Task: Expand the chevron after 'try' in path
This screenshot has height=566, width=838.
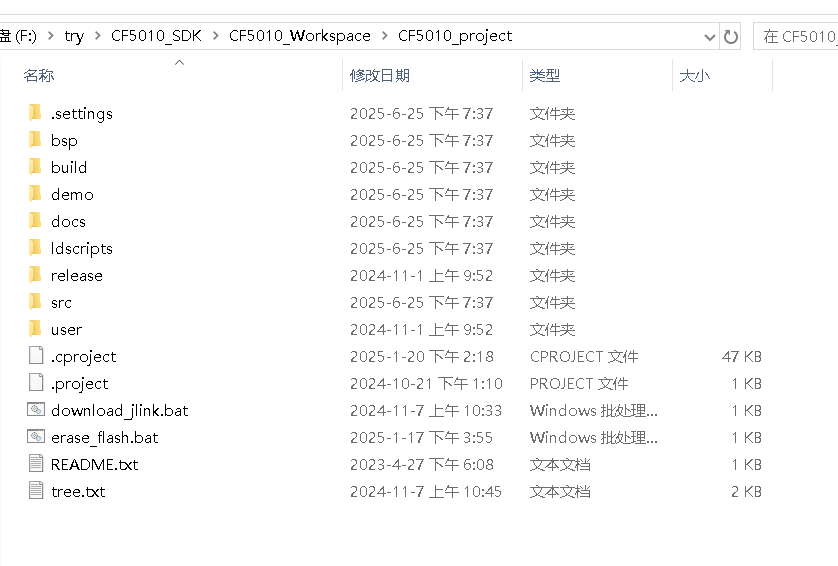Action: [x=98, y=36]
